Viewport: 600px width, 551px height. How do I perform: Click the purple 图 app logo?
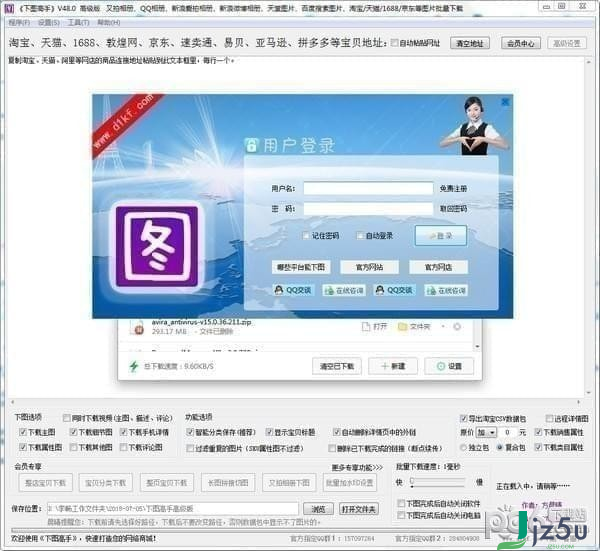tap(157, 246)
